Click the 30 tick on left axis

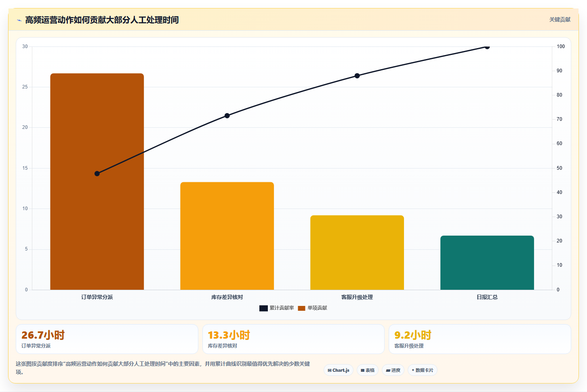click(25, 46)
